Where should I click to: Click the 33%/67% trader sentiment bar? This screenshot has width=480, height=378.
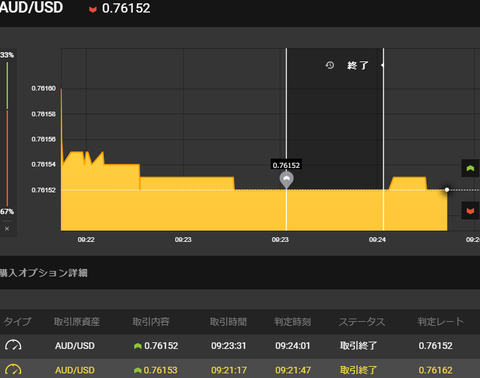pos(7,134)
